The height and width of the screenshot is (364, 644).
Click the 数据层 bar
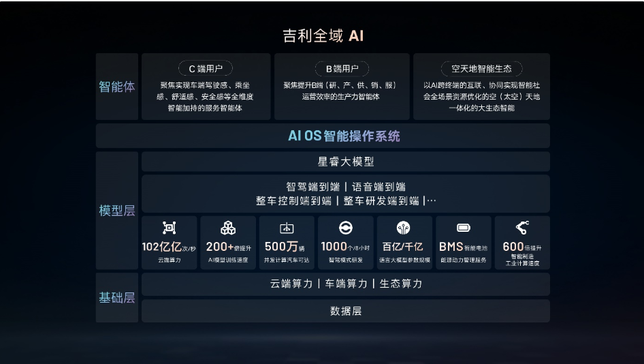345,311
